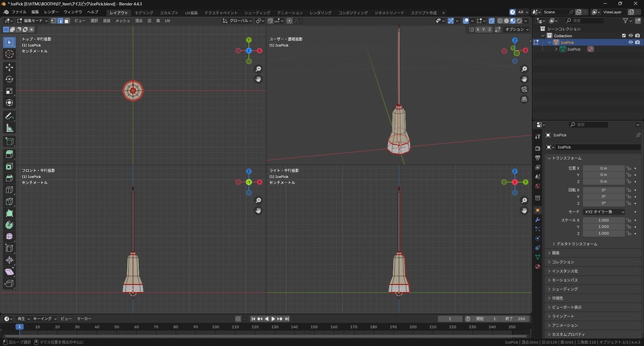Play animation in timeline
This screenshot has width=644, height=346.
[x=273, y=319]
